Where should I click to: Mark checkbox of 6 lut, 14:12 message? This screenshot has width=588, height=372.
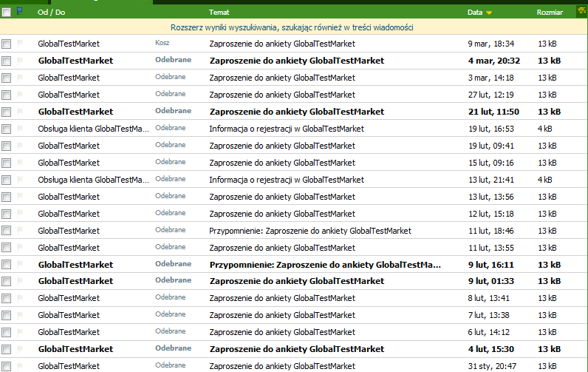coord(6,333)
